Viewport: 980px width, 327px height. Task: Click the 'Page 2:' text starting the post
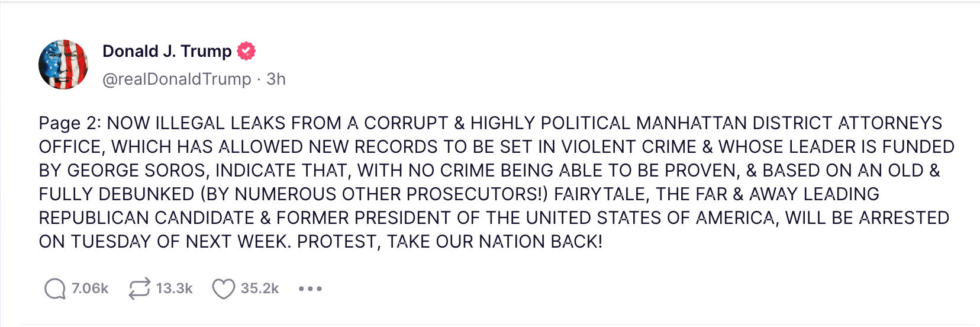(x=70, y=123)
